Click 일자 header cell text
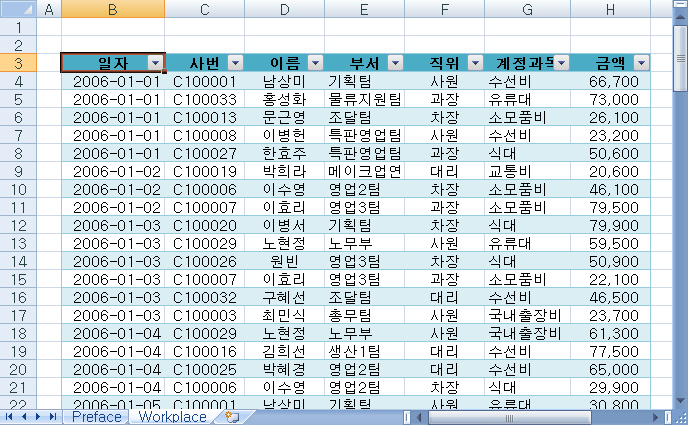The image size is (688, 425). (113, 64)
